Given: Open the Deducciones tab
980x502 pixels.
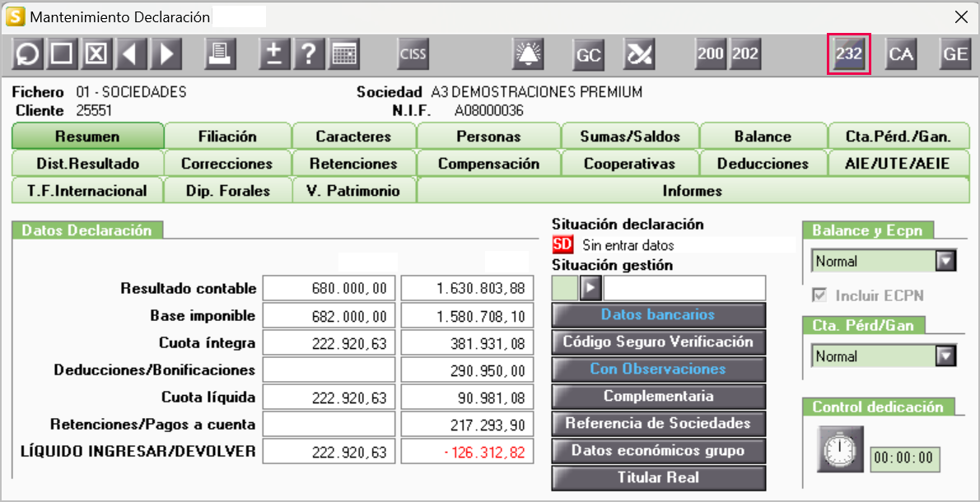Looking at the screenshot, I should click(x=763, y=164).
